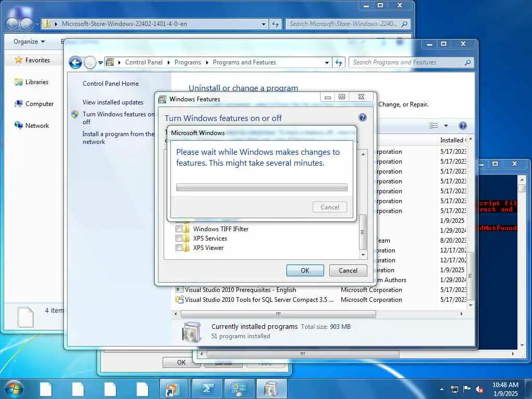
Task: Open Explorer address bar history dropdown
Action: click(263, 24)
